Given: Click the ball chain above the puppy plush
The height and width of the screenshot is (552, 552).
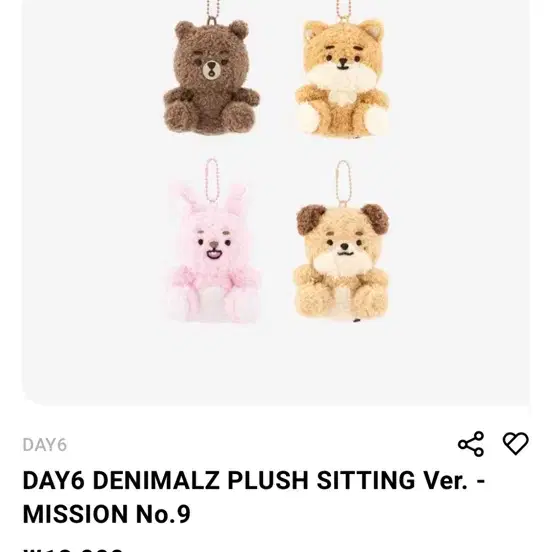Looking at the screenshot, I should pyautogui.click(x=343, y=183).
